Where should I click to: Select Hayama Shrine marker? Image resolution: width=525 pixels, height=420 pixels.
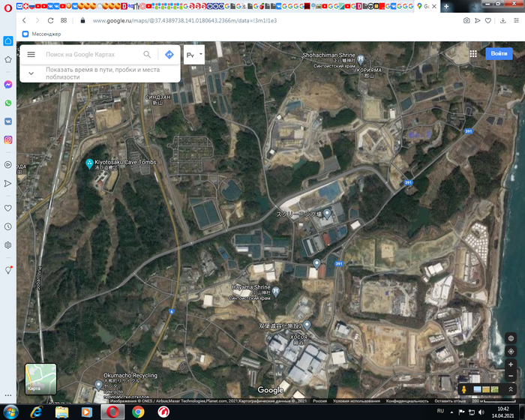(x=275, y=292)
